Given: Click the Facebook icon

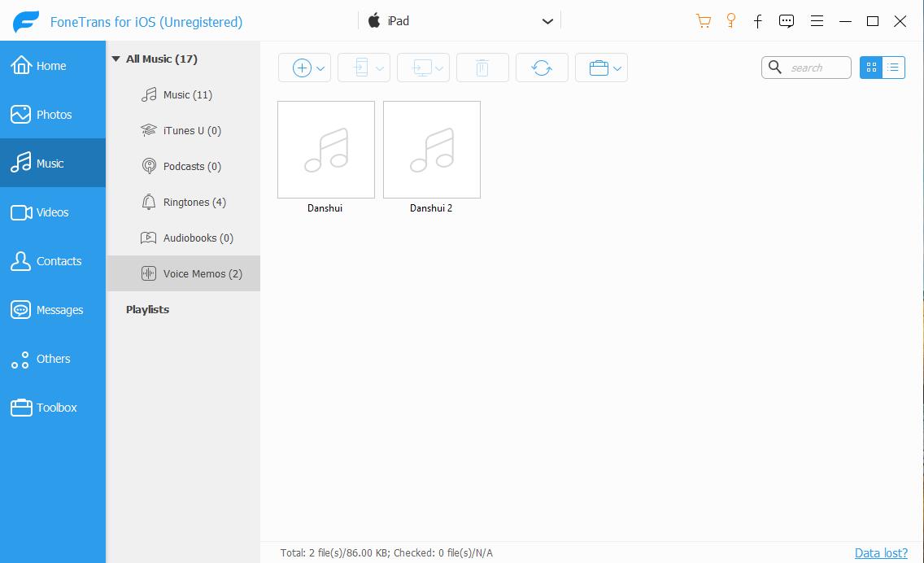Looking at the screenshot, I should point(758,22).
